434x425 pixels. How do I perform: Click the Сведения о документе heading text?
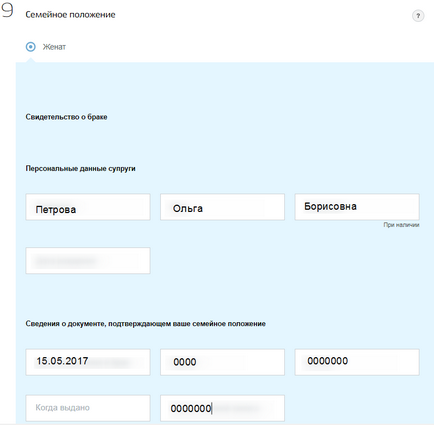pyautogui.click(x=145, y=324)
